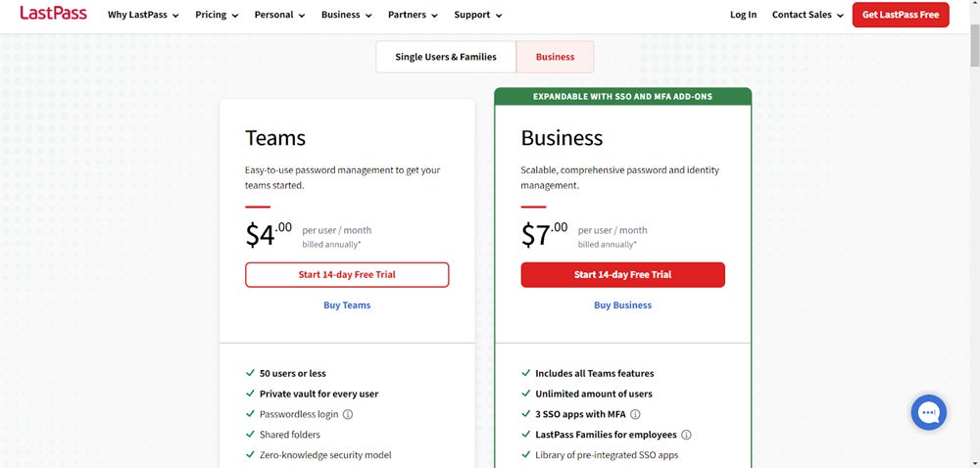The image size is (980, 468).
Task: Click the Log In link
Action: pos(743,15)
